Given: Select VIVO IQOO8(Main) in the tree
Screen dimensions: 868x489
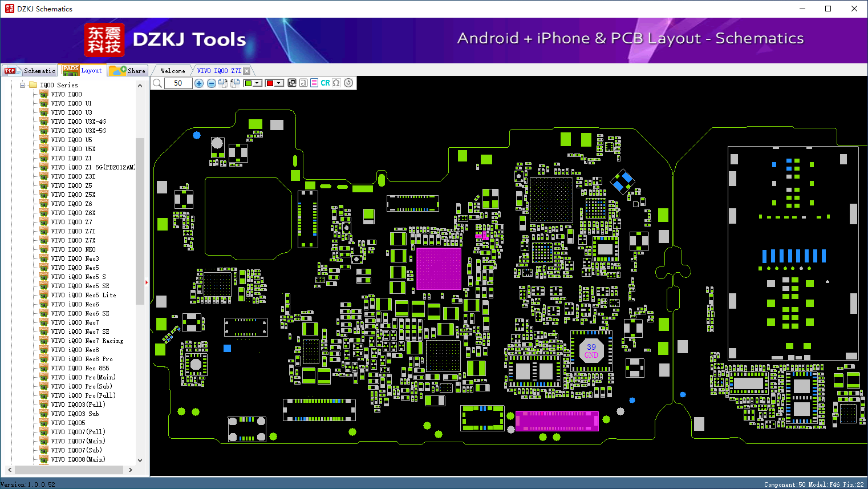Looking at the screenshot, I should [x=78, y=459].
